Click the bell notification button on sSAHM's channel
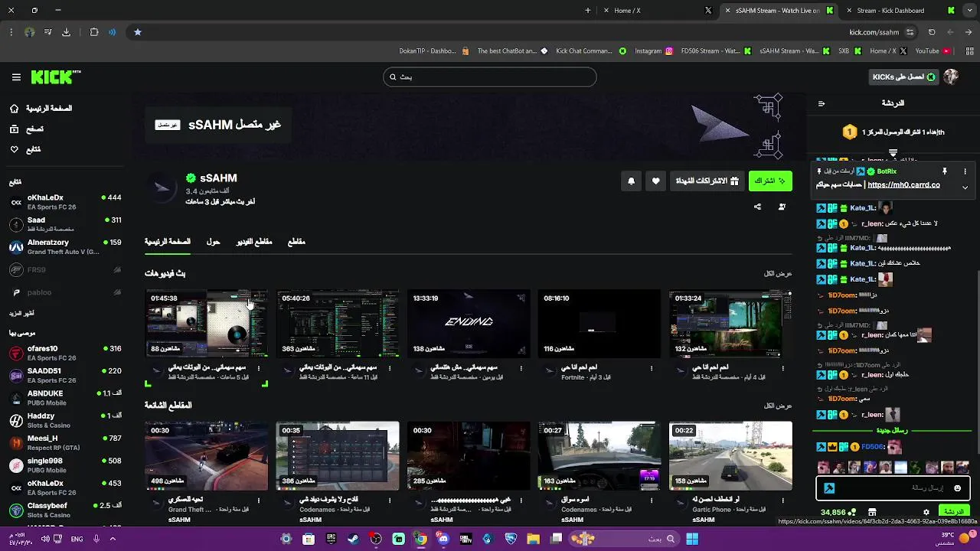 [632, 181]
